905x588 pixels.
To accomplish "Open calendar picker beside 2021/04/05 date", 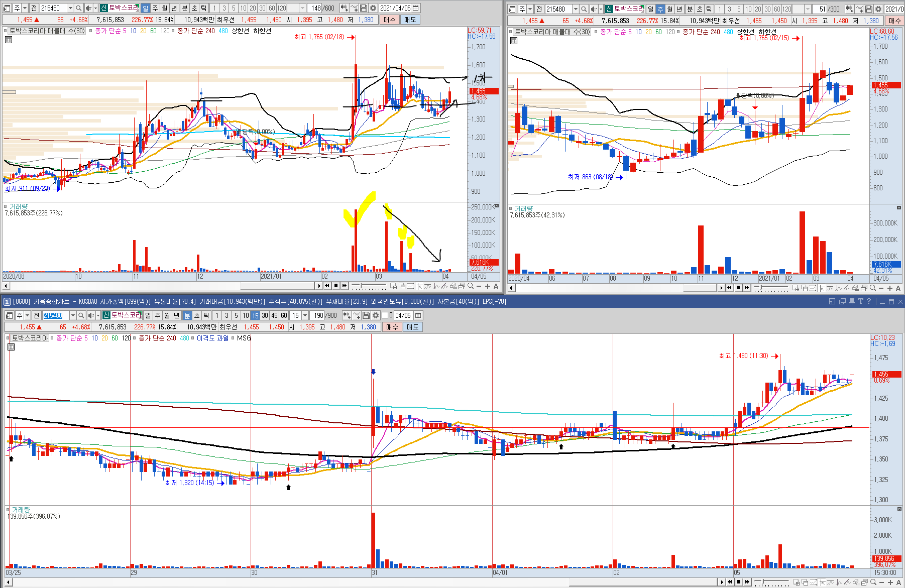I will tap(415, 8).
